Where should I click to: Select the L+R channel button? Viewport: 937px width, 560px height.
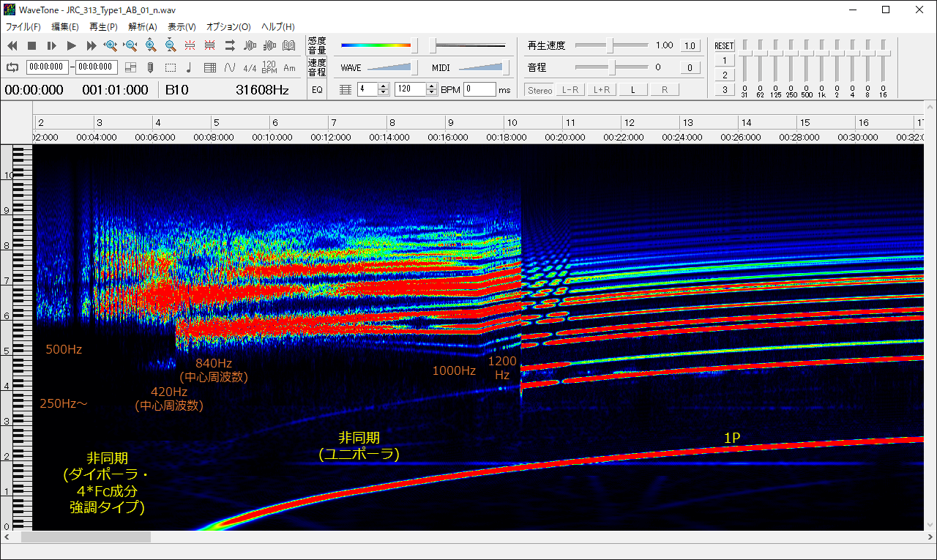602,89
